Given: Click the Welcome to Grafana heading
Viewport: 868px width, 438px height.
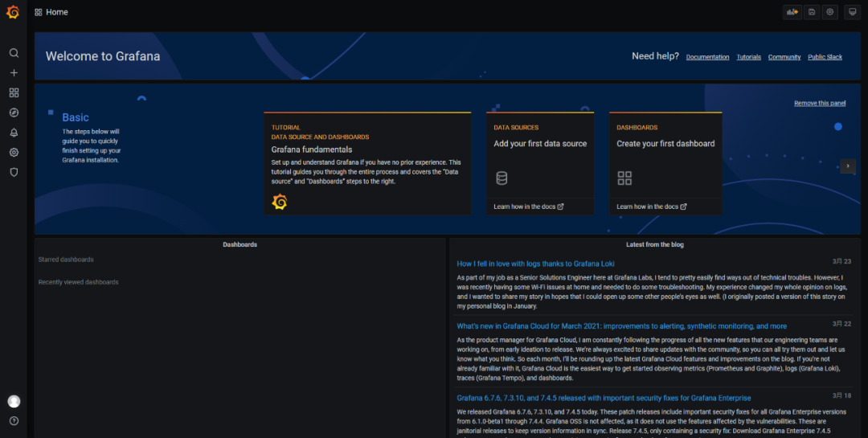Looking at the screenshot, I should pos(103,56).
